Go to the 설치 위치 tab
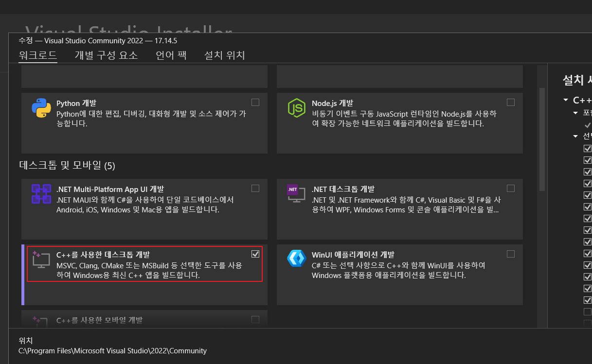This screenshot has height=364, width=592. pyautogui.click(x=224, y=55)
